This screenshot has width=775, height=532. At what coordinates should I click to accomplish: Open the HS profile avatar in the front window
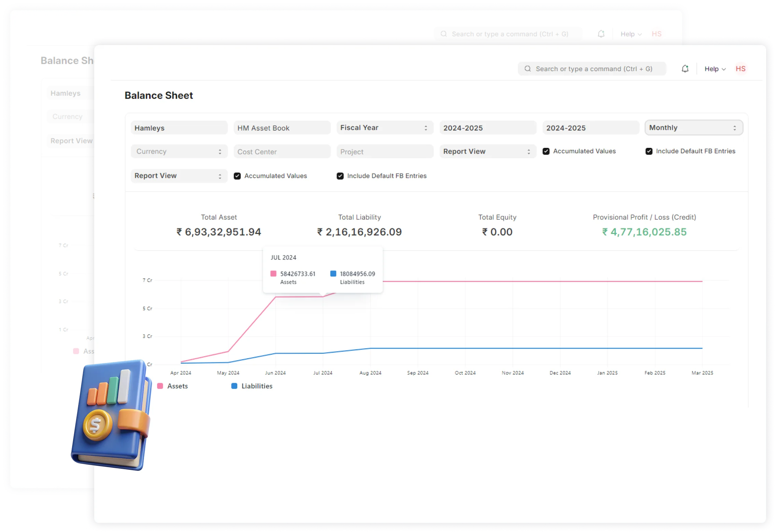tap(741, 69)
